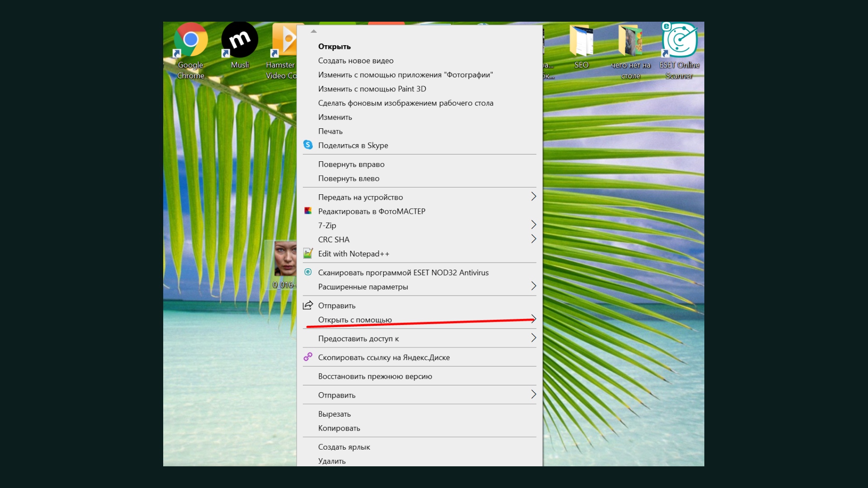This screenshot has width=868, height=488.
Task: Open the 'чего нет на столе' folder
Action: [x=630, y=41]
